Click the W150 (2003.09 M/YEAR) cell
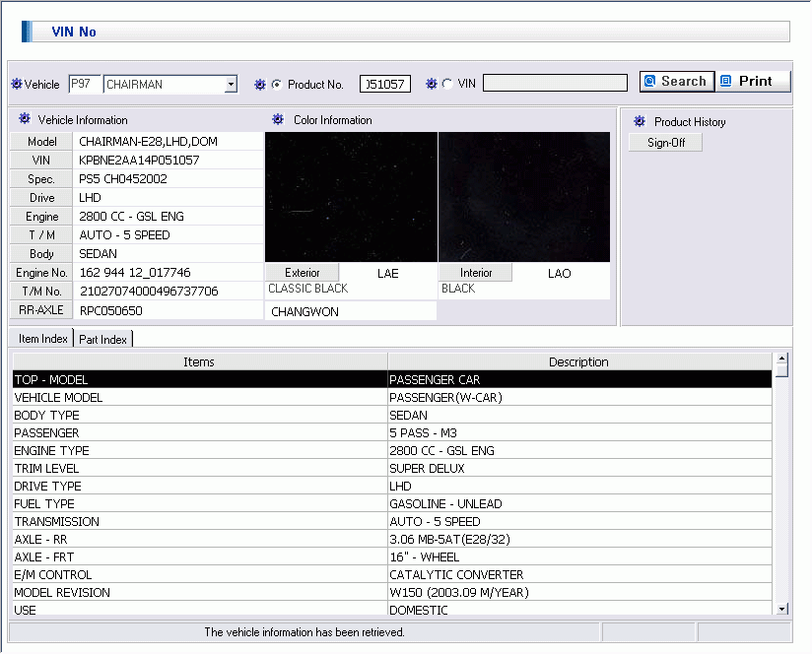Viewport: 812px width, 654px height. (x=579, y=592)
